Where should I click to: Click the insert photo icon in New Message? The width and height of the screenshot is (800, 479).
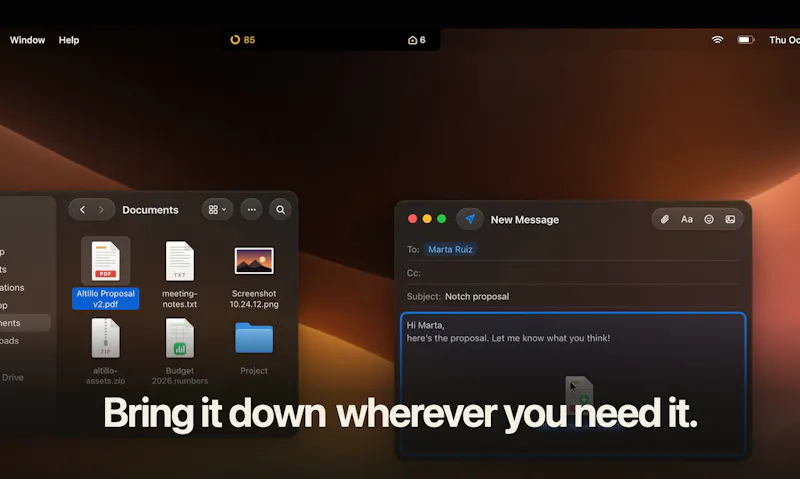click(730, 219)
